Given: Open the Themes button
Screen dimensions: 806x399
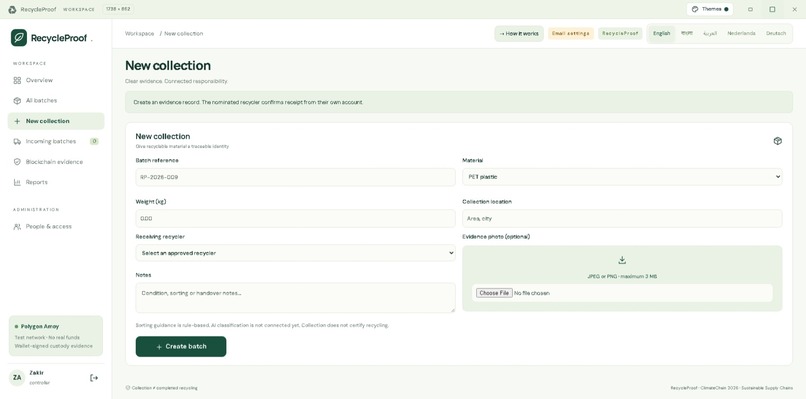Looking at the screenshot, I should point(710,9).
